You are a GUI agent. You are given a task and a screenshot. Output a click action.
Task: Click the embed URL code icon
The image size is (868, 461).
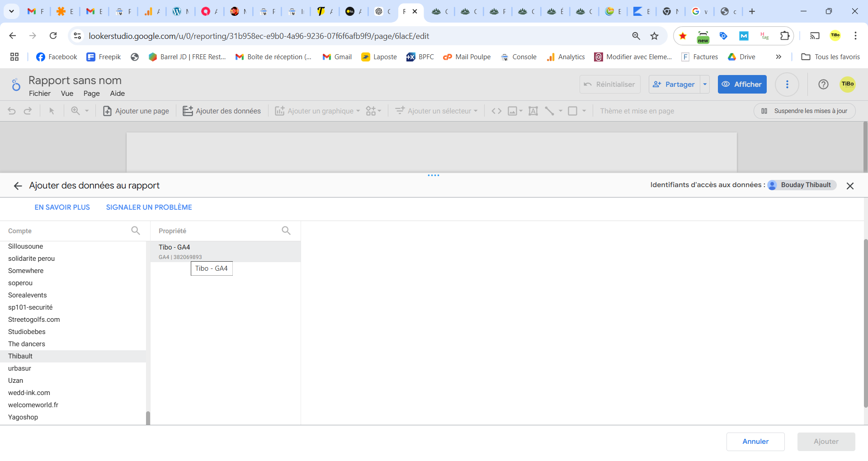[x=496, y=111]
